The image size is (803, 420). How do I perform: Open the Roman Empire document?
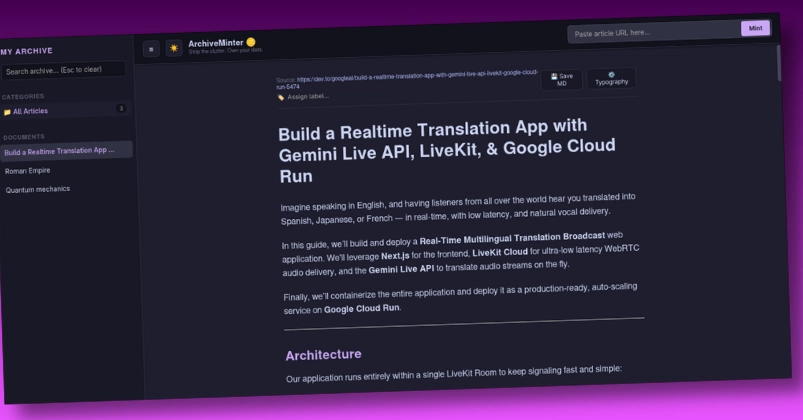pos(28,171)
